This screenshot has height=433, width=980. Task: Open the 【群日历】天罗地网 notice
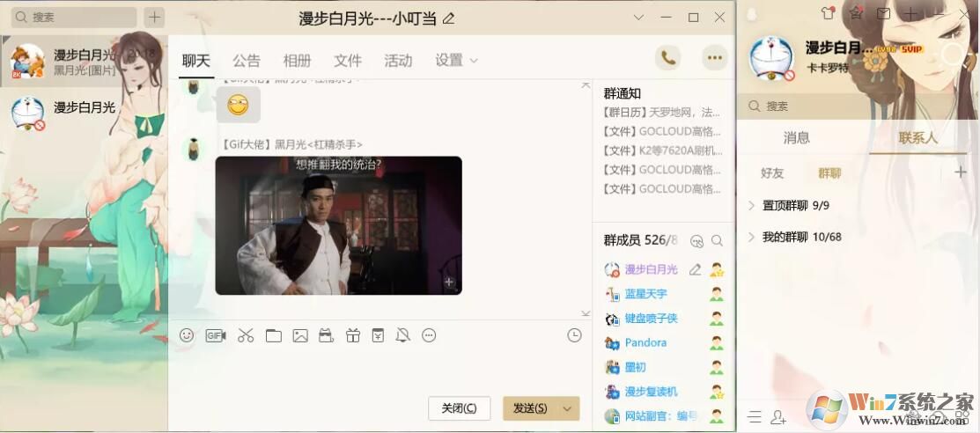point(661,114)
